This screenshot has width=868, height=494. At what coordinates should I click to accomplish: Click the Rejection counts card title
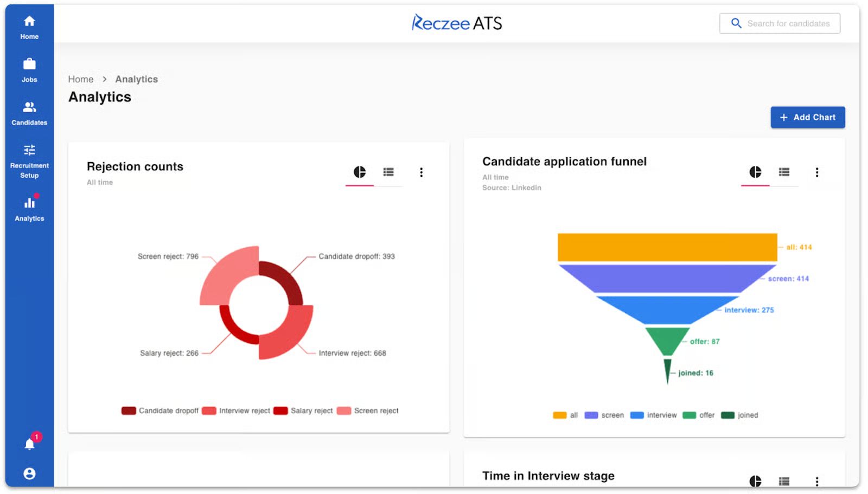tap(135, 166)
